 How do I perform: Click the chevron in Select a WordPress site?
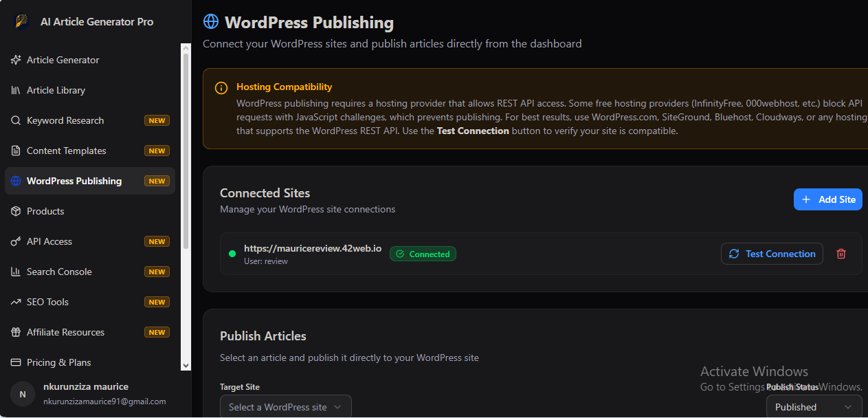[x=337, y=407]
